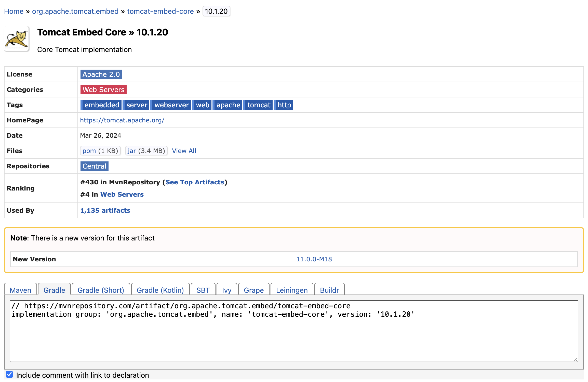Click the Used By row label
The width and height of the screenshot is (588, 382).
[x=20, y=210]
